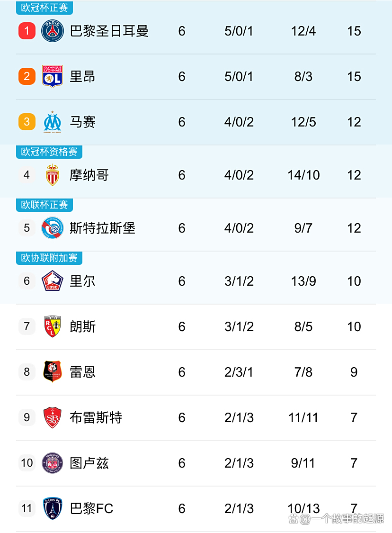Open team name 巴黎圣日耳曼

(x=109, y=31)
